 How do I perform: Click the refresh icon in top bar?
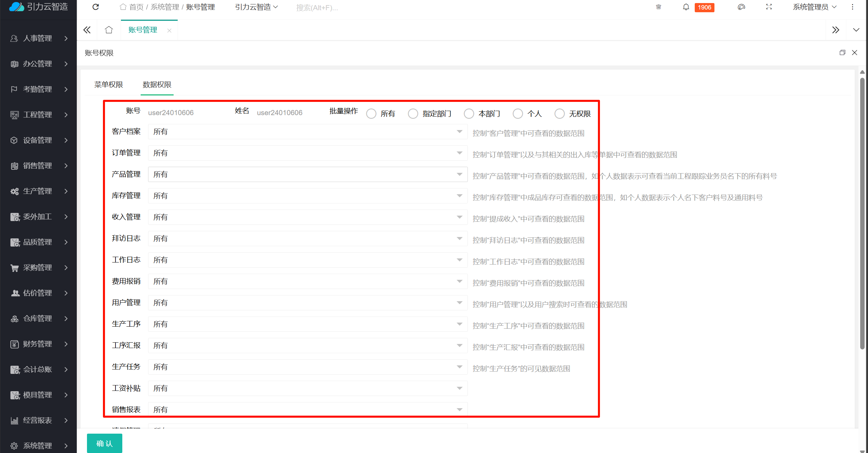[96, 7]
